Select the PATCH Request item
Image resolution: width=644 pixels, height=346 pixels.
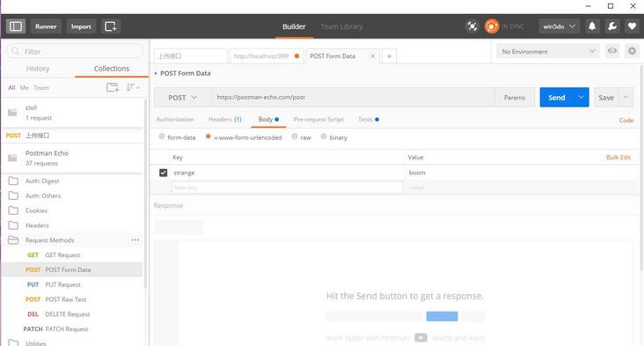tap(72, 328)
